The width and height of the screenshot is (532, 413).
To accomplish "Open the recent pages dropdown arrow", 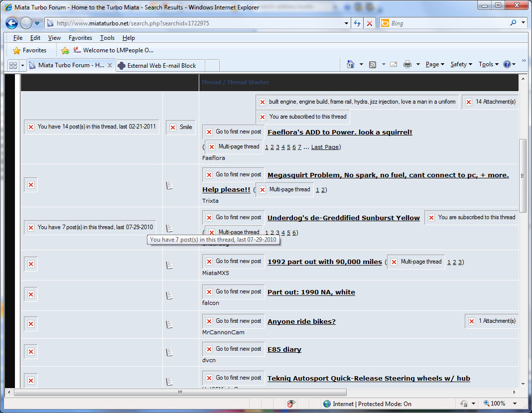I will click(x=37, y=23).
